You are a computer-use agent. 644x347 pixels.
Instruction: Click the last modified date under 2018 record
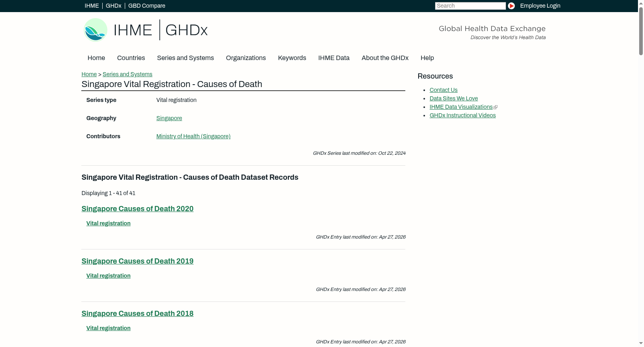click(x=361, y=342)
